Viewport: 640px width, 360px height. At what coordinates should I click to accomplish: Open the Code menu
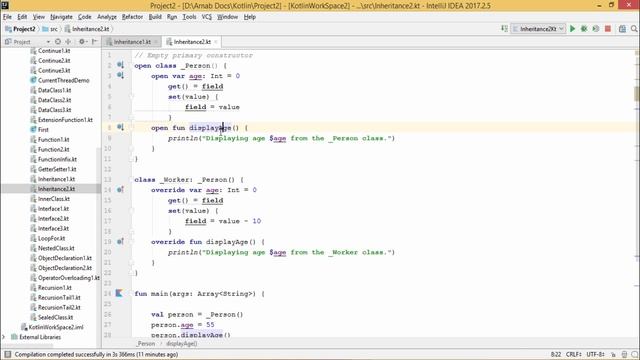coord(84,17)
